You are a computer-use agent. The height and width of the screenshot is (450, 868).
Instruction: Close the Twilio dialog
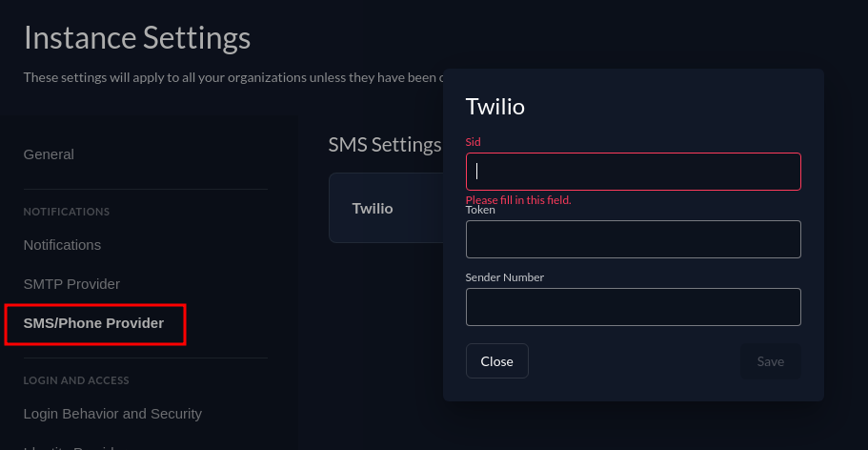click(496, 361)
